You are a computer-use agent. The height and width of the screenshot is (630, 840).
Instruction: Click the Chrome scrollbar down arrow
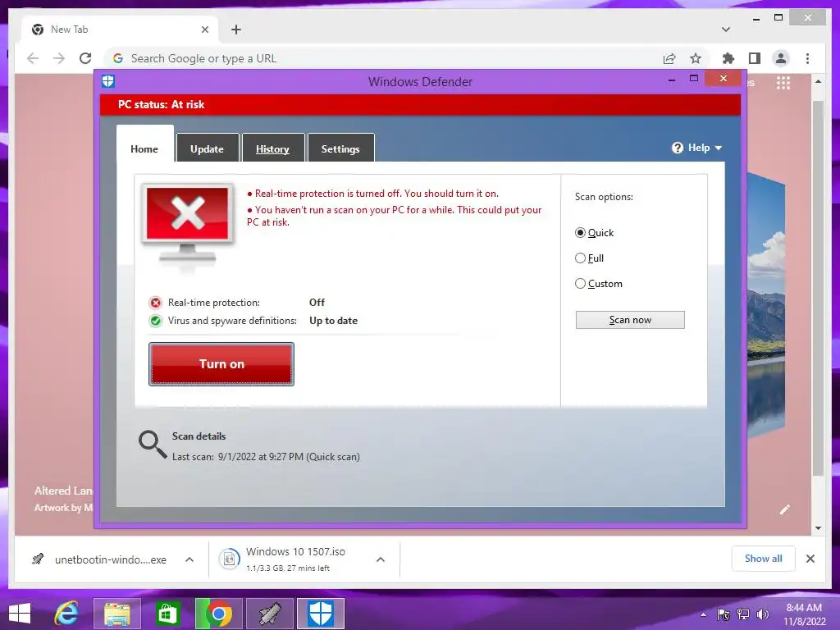point(818,528)
